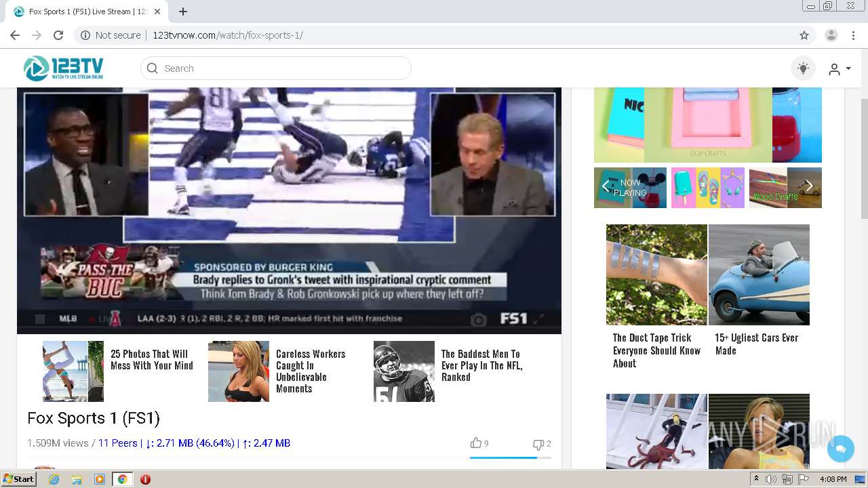Open the 25 Photos That Will Mess headline
The image size is (868, 488).
tap(152, 360)
